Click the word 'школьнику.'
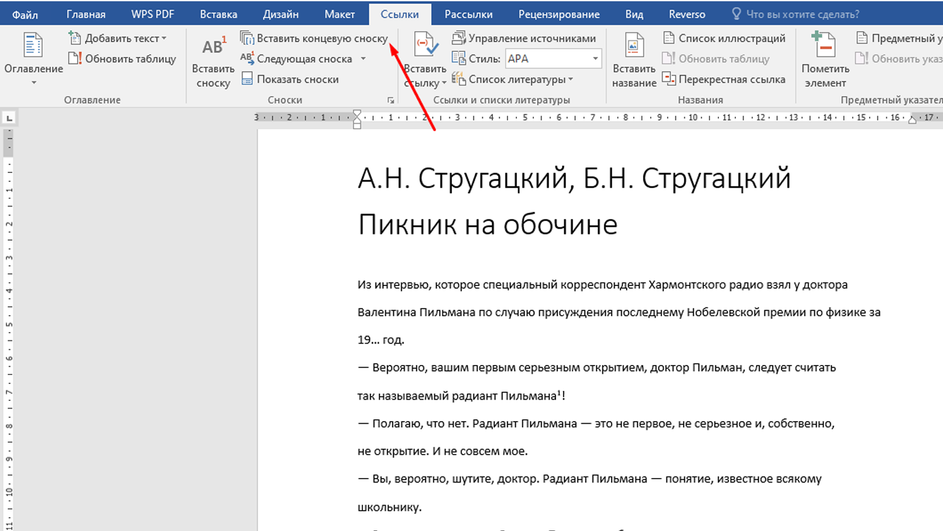 pos(390,507)
